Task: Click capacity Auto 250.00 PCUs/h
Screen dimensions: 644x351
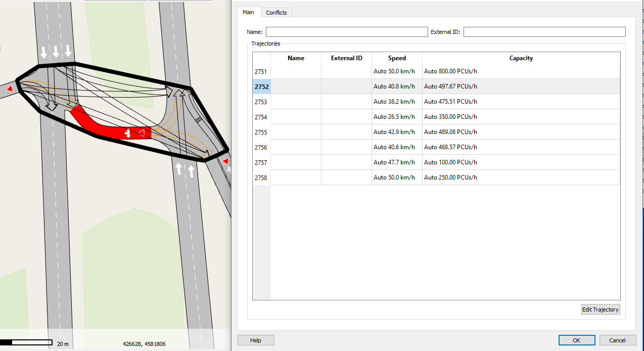Action: click(521, 178)
